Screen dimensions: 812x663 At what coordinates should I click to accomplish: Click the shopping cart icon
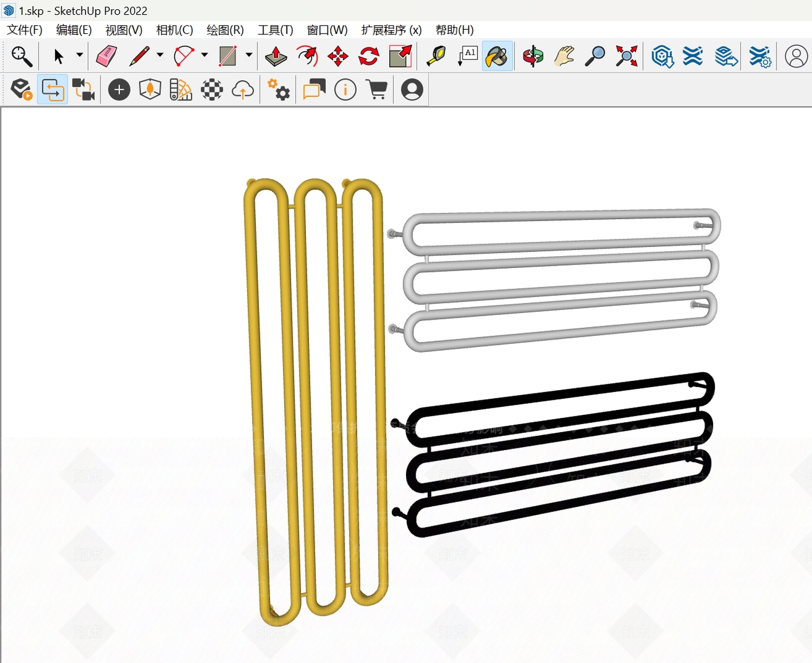click(377, 90)
